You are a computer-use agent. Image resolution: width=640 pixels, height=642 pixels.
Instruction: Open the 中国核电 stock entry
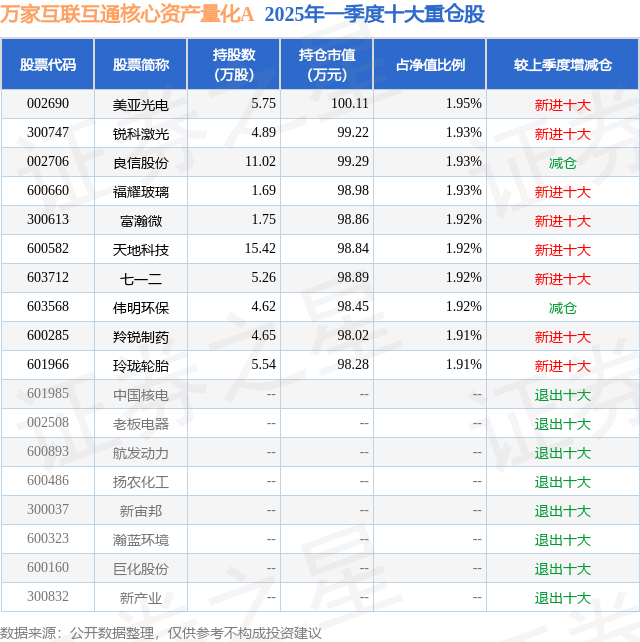coord(141,395)
